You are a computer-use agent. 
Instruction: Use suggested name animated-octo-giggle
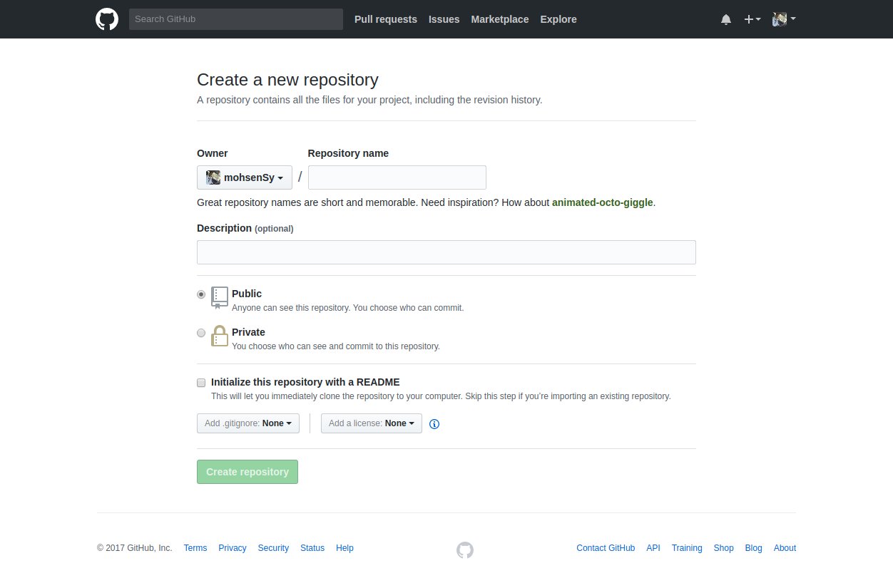point(603,202)
